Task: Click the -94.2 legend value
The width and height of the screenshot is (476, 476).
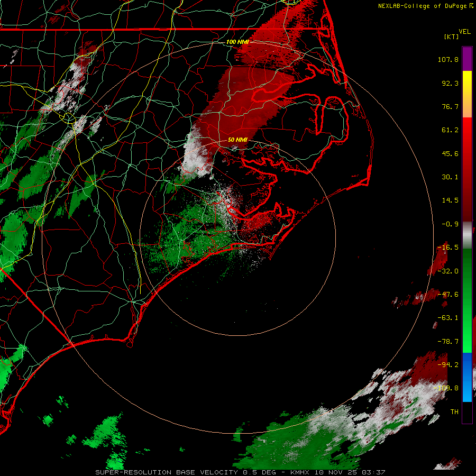Action: tap(448, 365)
